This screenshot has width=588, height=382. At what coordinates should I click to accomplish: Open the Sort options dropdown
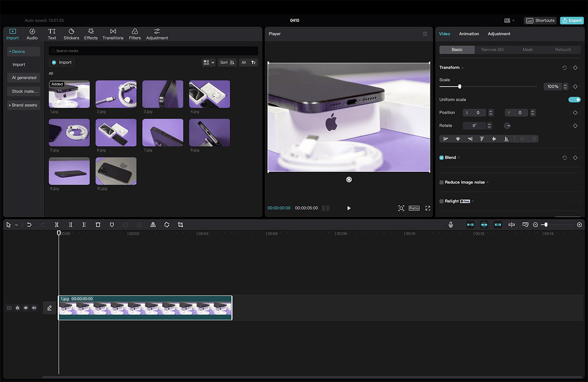[x=227, y=62]
